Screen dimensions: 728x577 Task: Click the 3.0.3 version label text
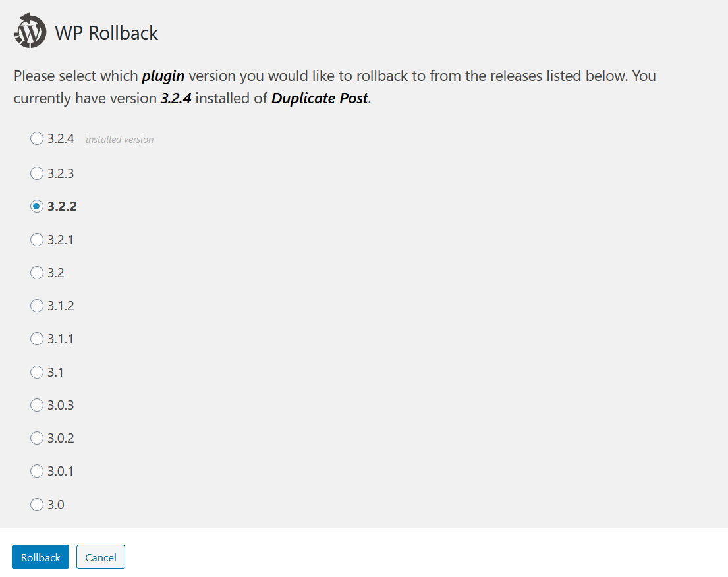tap(61, 405)
